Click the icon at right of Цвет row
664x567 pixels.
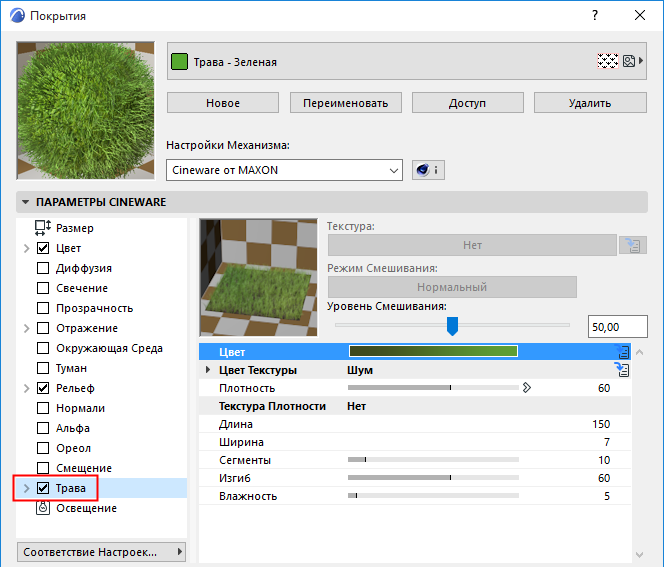click(x=622, y=351)
